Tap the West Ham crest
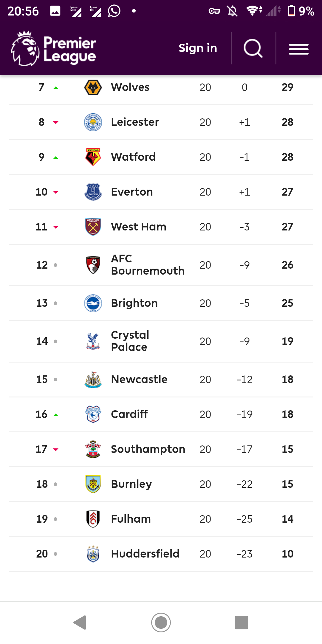This screenshot has width=322, height=644. pos(93,227)
